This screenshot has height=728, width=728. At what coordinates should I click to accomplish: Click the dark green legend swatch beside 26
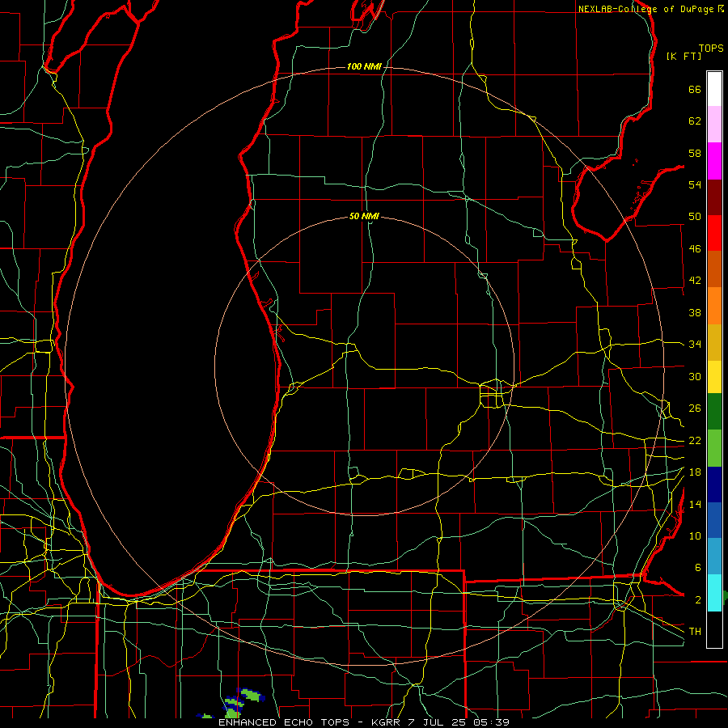pos(714,412)
